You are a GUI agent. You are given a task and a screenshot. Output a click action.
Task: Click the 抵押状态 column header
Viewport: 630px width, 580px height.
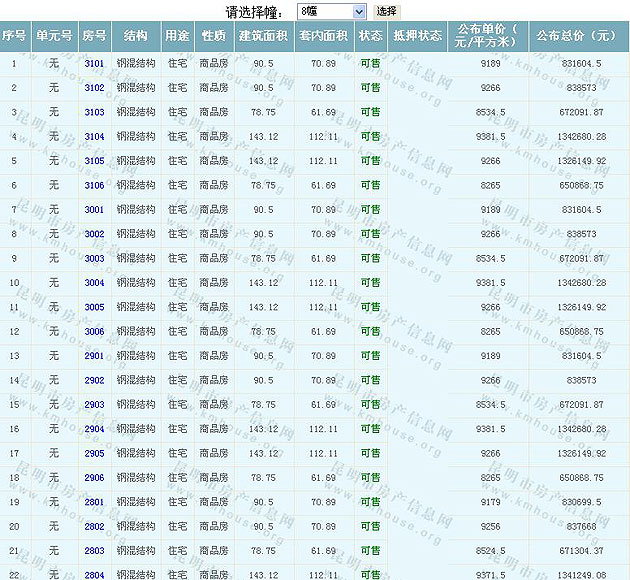tap(417, 36)
